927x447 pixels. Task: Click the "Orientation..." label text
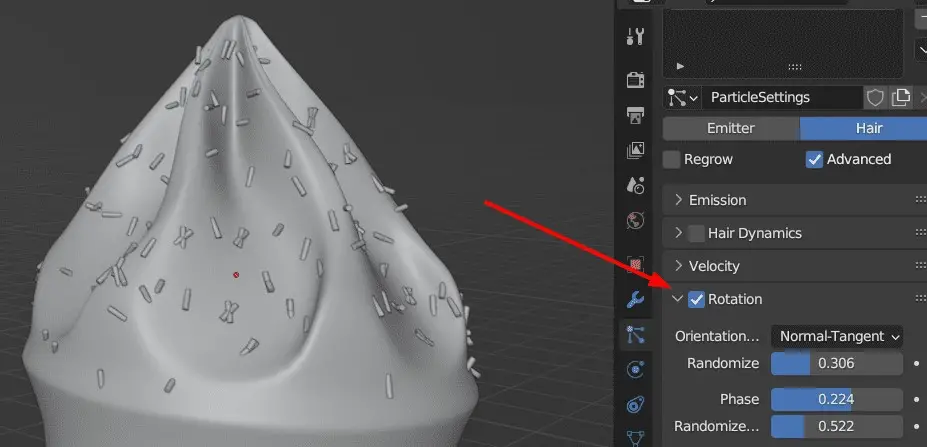click(717, 336)
